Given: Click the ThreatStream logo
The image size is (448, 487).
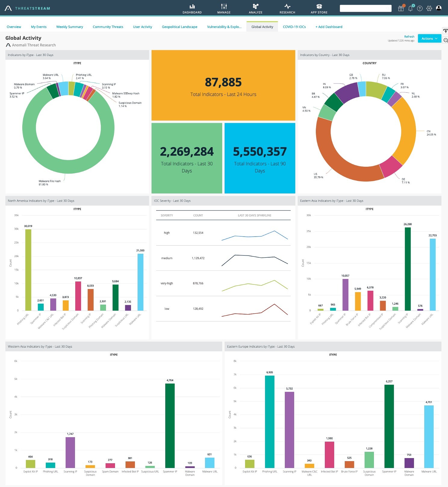Looking at the screenshot, I should pos(28,8).
